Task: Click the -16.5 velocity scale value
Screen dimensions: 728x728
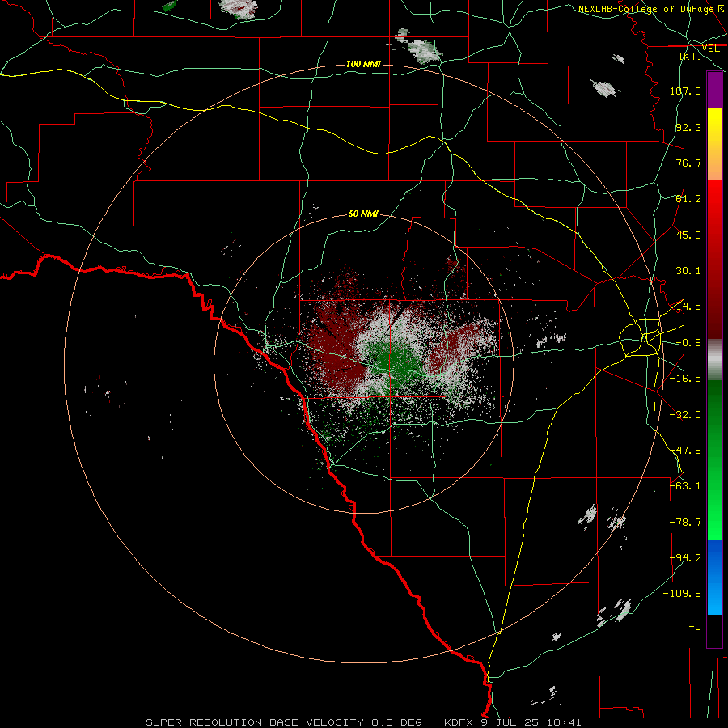Action: tap(685, 379)
